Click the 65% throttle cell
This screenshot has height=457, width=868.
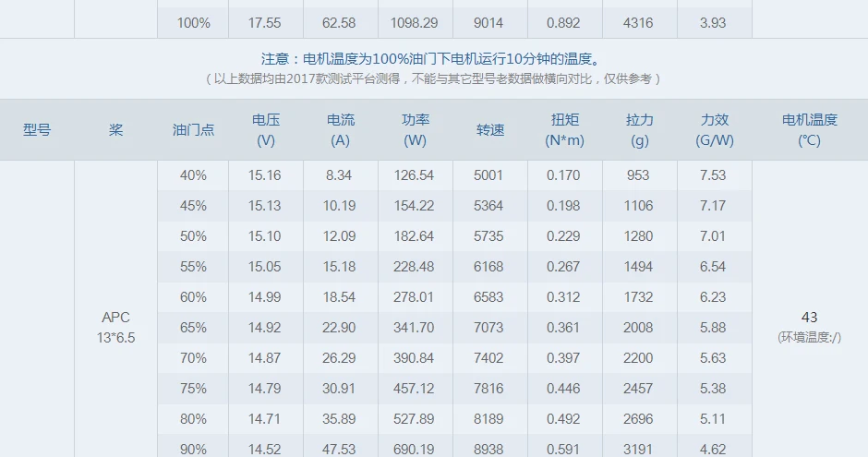tap(193, 328)
